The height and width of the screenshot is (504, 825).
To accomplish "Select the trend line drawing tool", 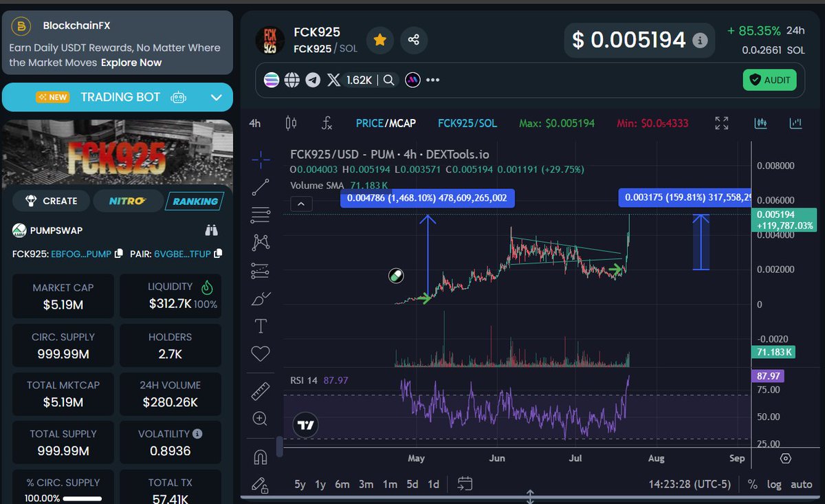I will click(x=261, y=186).
